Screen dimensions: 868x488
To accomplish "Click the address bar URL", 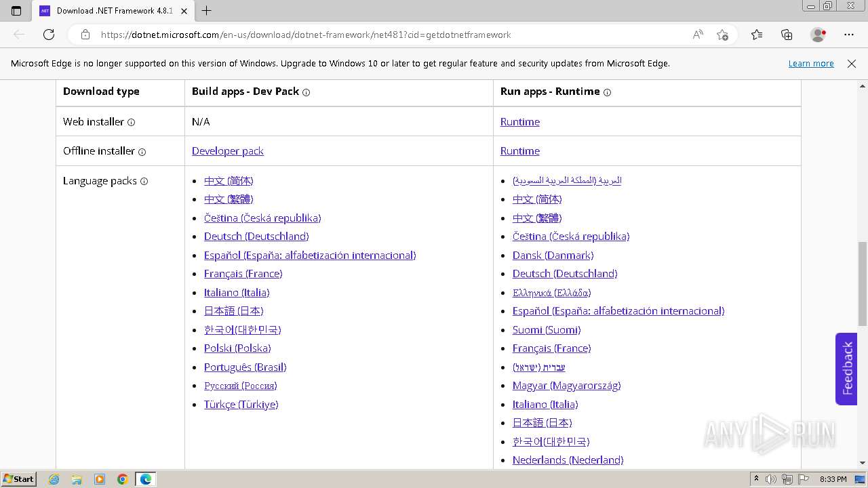I will click(x=306, y=35).
